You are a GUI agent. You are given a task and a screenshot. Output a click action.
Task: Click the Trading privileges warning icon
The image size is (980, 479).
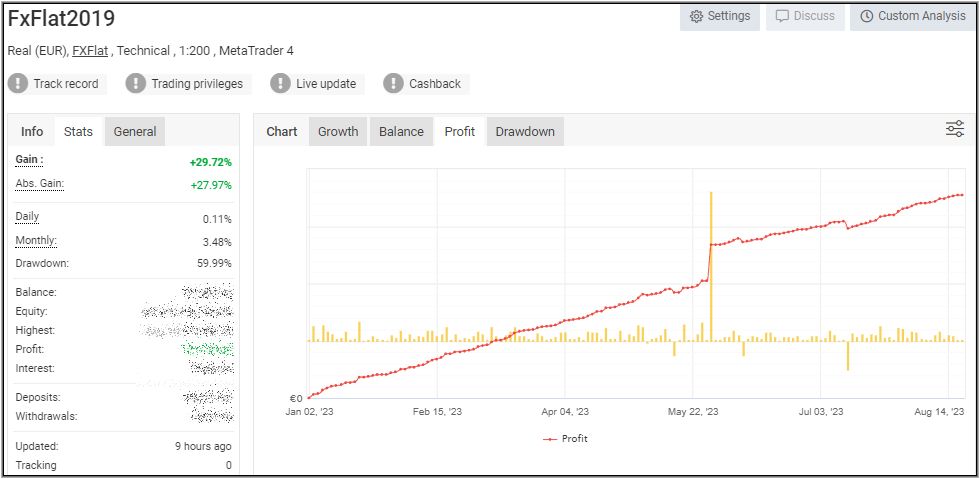pyautogui.click(x=136, y=84)
